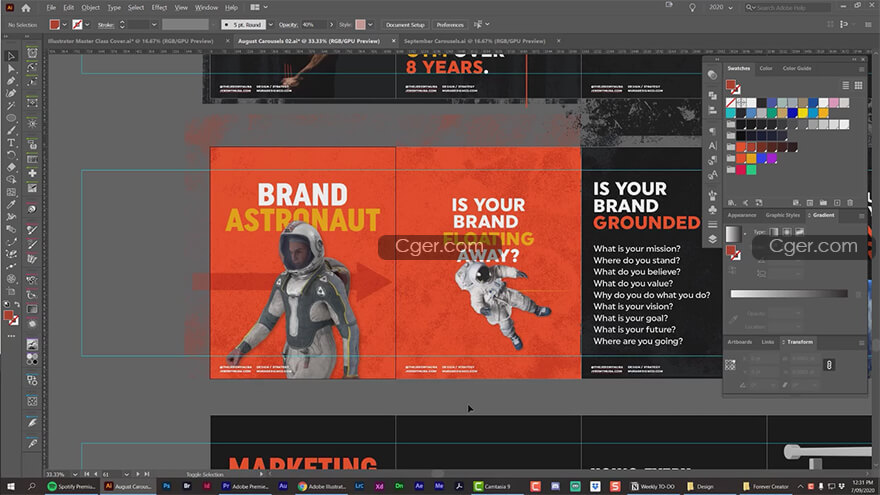Viewport: 880px width, 495px height.
Task: Open the Links panel tab
Action: 768,342
